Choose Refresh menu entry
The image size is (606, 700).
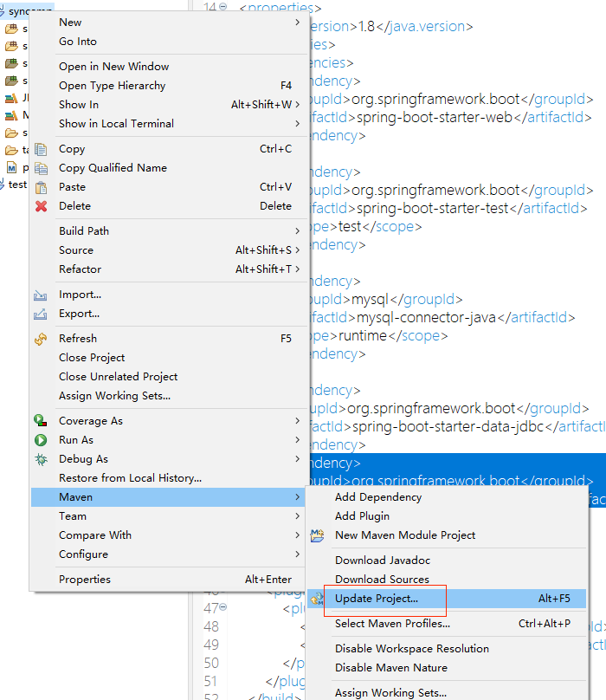pos(168,339)
